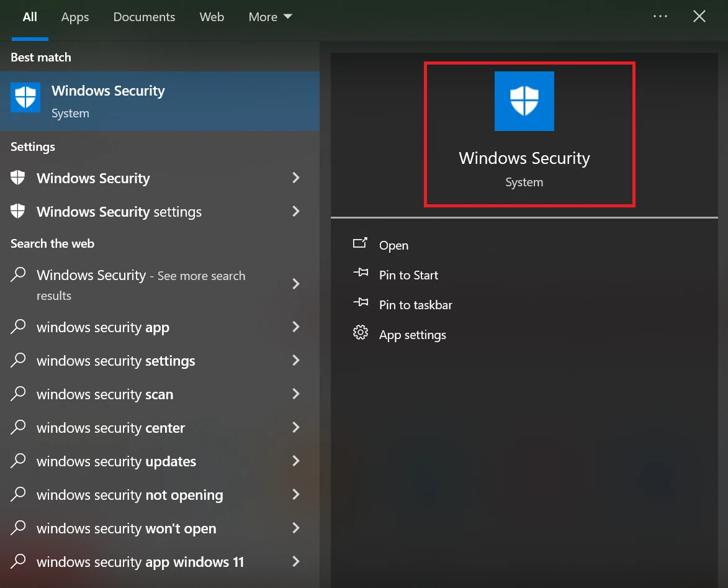Click shield icon beside Windows Security setting
This screenshot has width=728, height=588.
(17, 178)
